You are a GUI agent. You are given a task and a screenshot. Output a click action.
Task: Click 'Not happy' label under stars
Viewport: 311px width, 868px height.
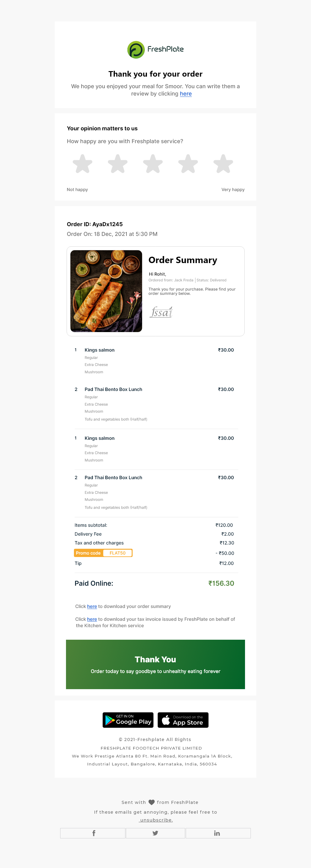click(x=77, y=190)
